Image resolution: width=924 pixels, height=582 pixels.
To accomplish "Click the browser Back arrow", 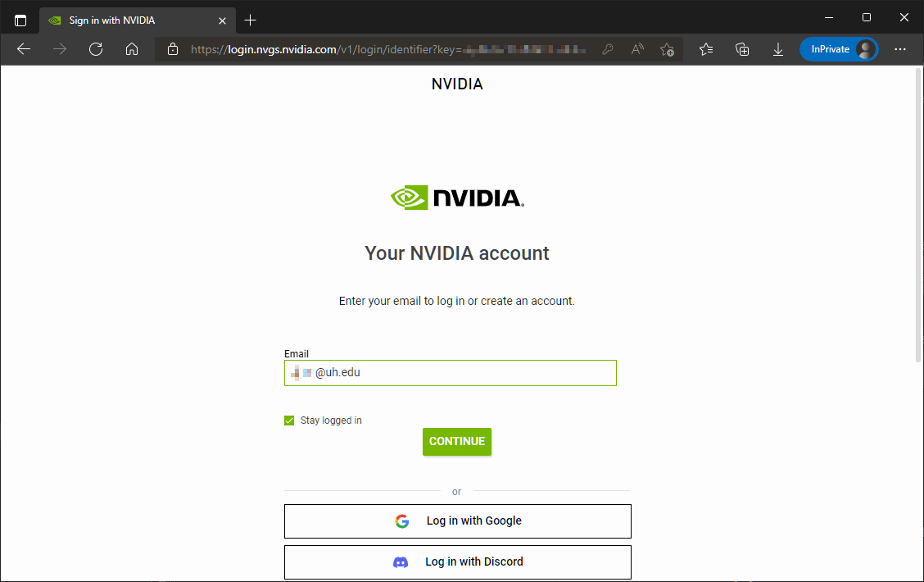I will [24, 49].
